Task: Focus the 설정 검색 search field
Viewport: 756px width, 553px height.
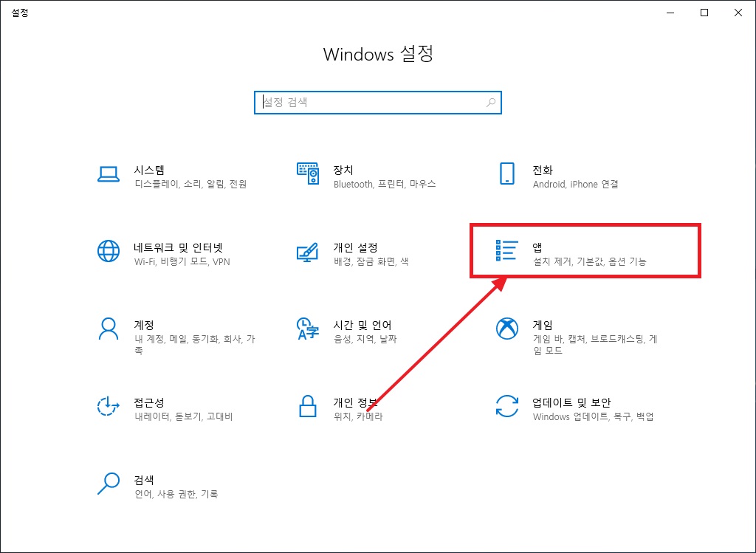Action: tap(377, 102)
